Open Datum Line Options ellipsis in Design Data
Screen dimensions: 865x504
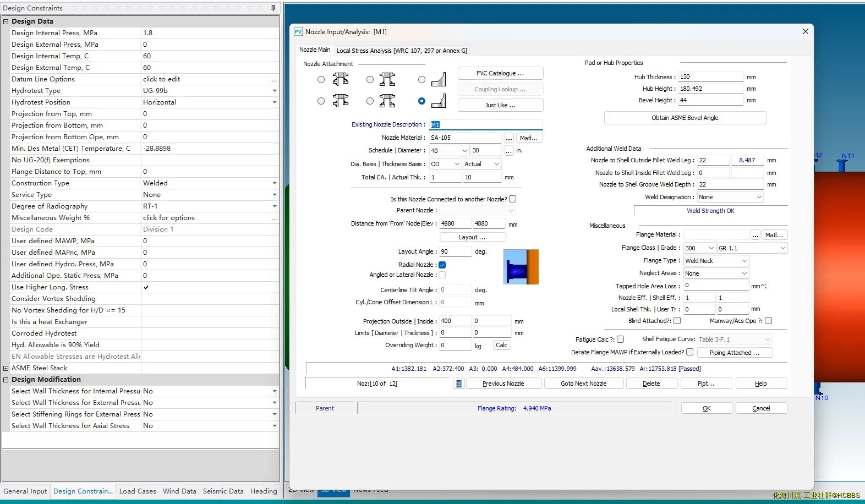click(x=274, y=79)
